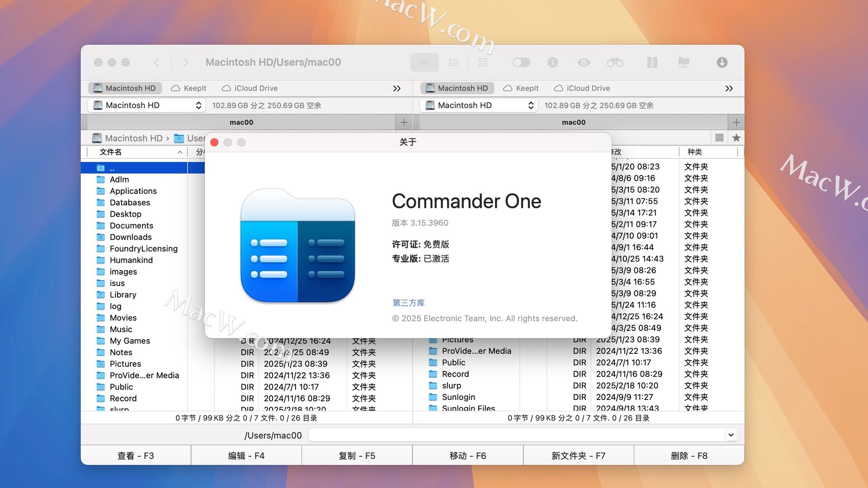Select KeepIt shortcut in right pane
This screenshot has height=488, width=868.
pos(521,88)
